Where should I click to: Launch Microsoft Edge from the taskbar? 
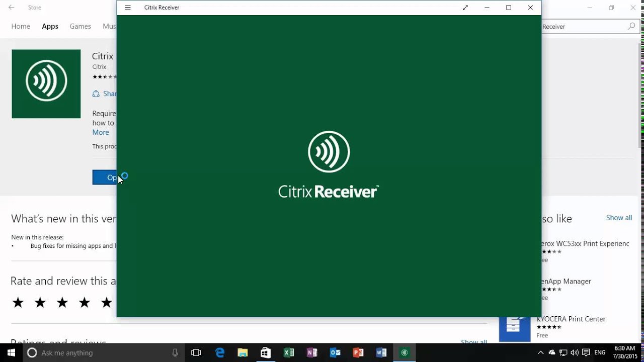pos(220,352)
